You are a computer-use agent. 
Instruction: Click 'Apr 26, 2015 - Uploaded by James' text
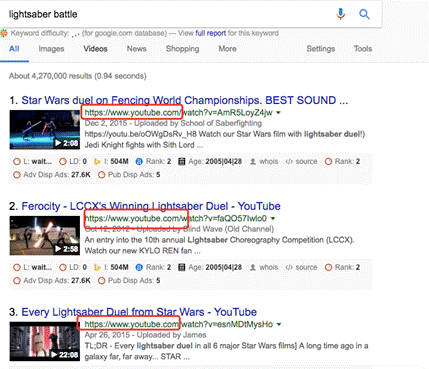click(x=145, y=335)
